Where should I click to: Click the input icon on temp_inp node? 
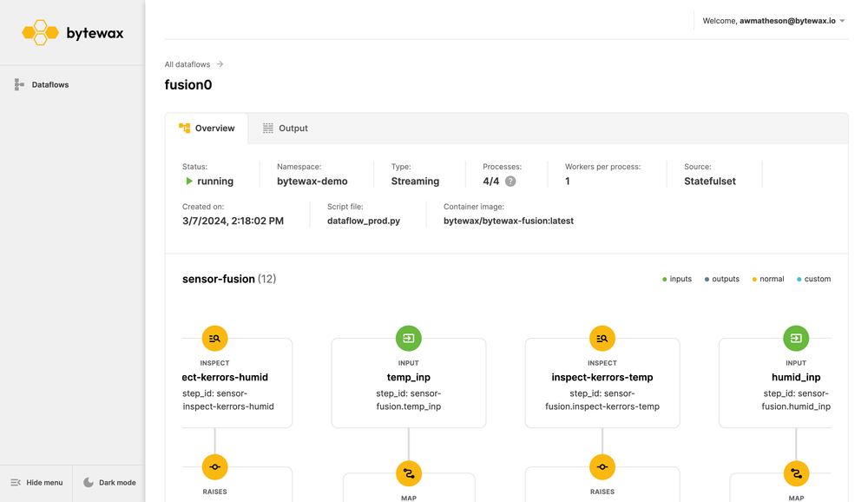click(x=408, y=338)
